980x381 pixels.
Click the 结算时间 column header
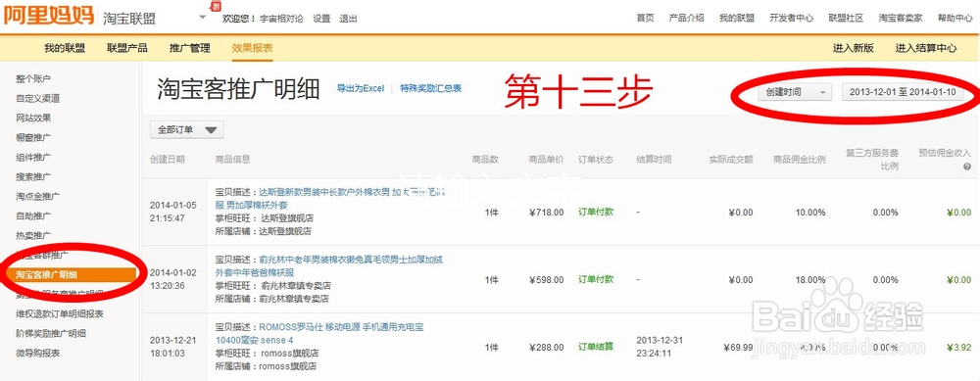tap(654, 160)
